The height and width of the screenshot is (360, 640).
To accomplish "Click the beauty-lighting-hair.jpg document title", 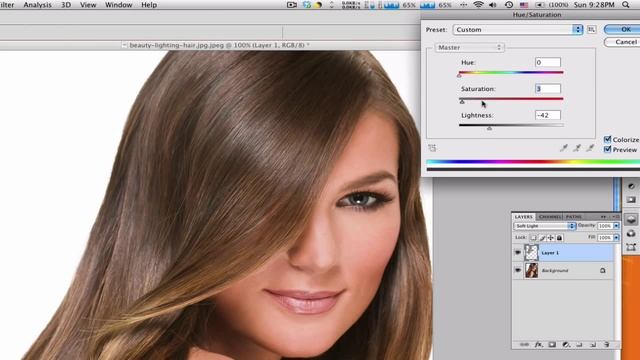I will tap(219, 45).
